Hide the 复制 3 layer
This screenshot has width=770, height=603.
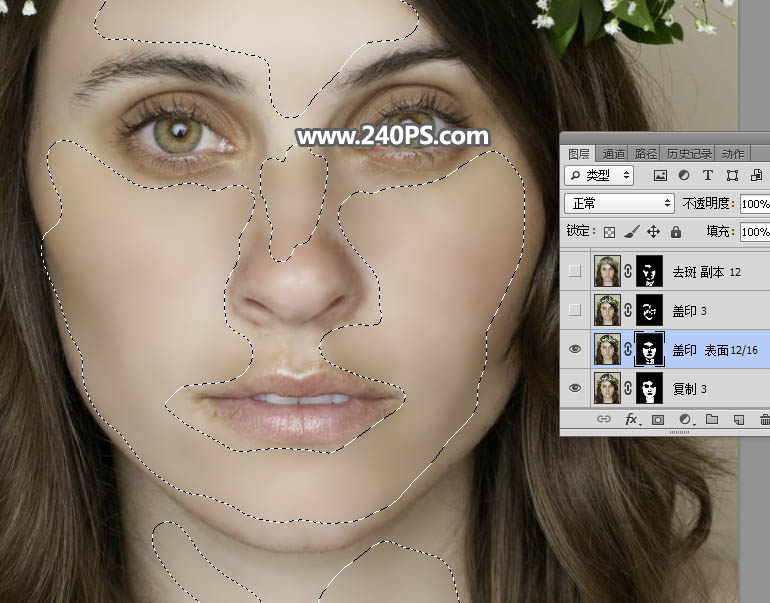click(574, 388)
